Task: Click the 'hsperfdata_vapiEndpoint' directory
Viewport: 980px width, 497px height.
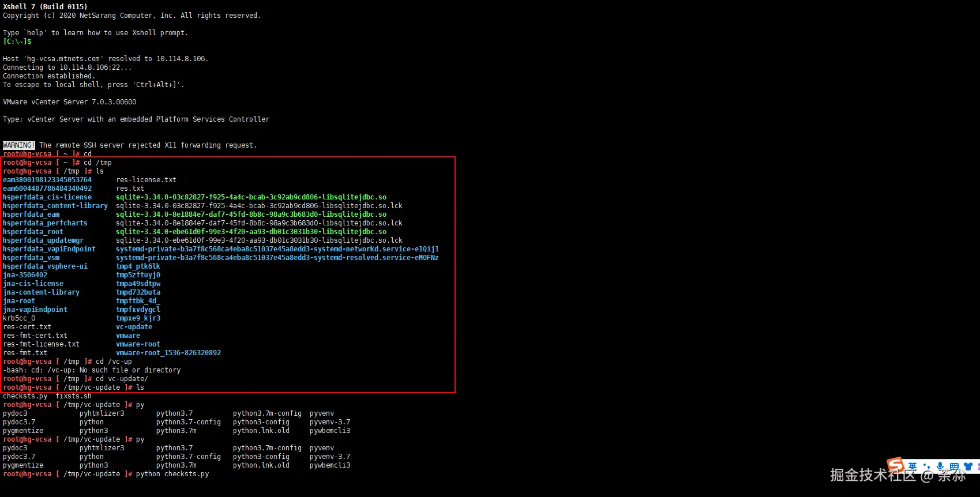Action: point(49,249)
